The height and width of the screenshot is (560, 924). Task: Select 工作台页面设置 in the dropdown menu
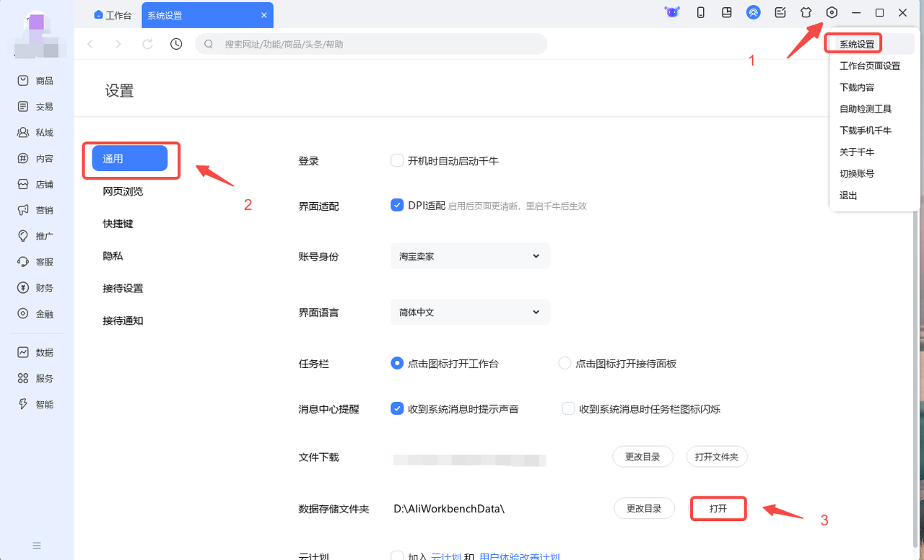(870, 66)
